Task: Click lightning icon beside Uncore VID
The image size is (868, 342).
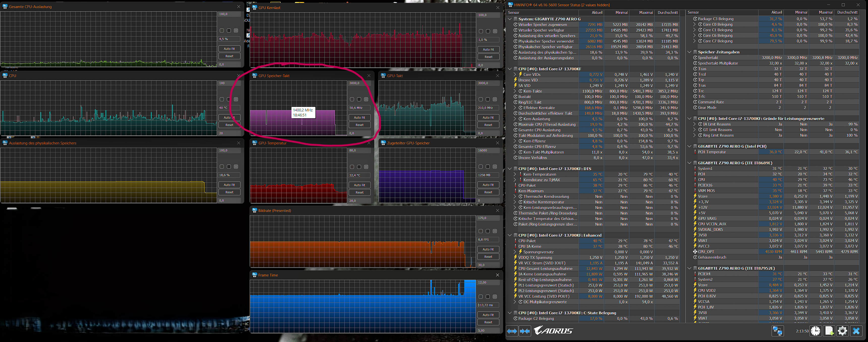Action: [x=515, y=80]
